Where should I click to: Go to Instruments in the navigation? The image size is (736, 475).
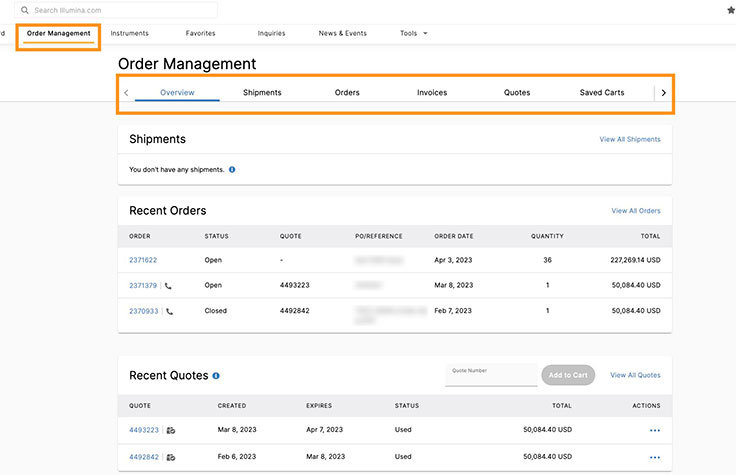pos(130,33)
